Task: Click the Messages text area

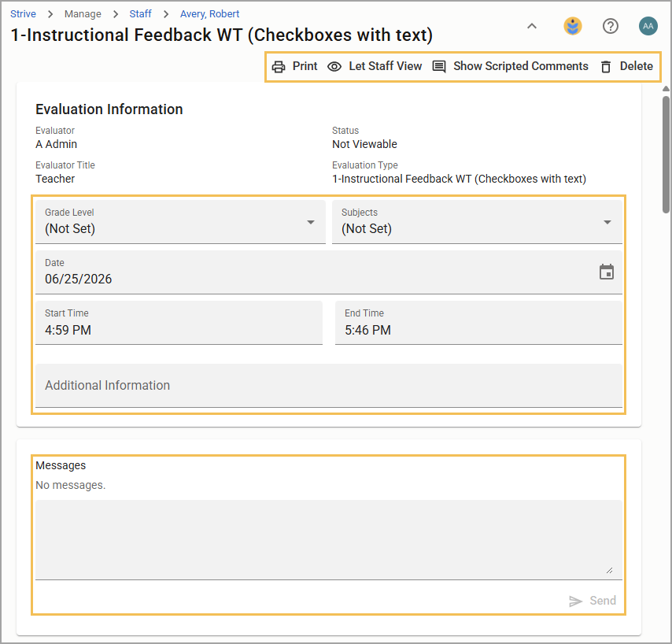Action: (329, 540)
